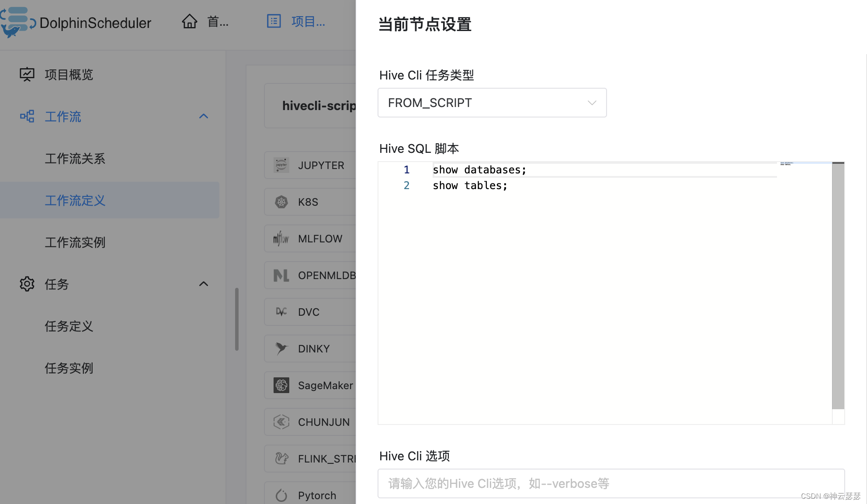This screenshot has width=867, height=504.
Task: Click the 当前节点设置 panel heading
Action: coord(425,24)
